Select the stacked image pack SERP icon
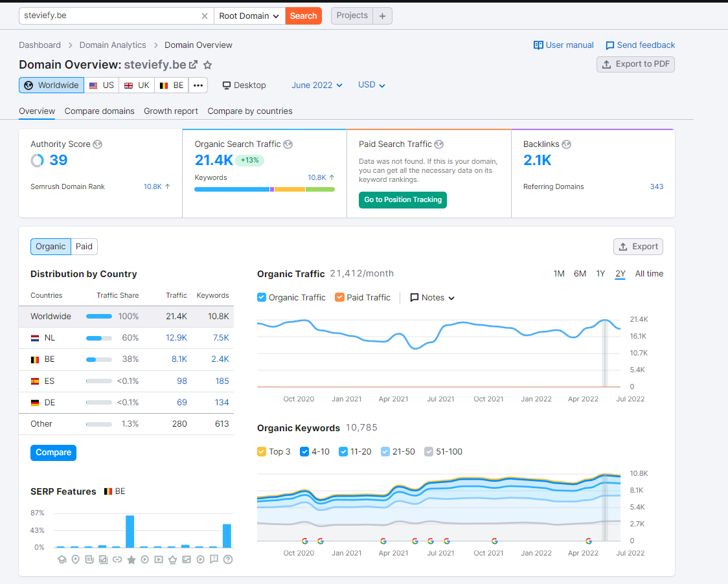This screenshot has height=584, width=728. tap(103, 559)
